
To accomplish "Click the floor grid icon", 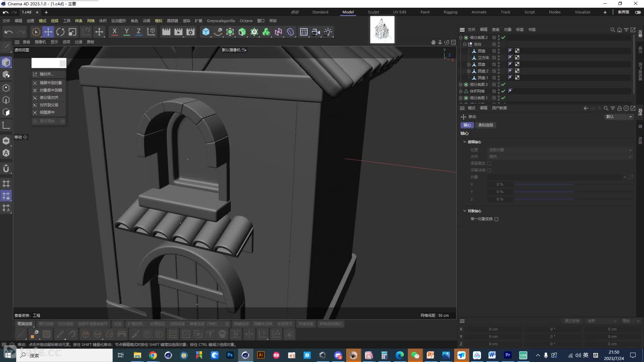I will click(x=304, y=32).
